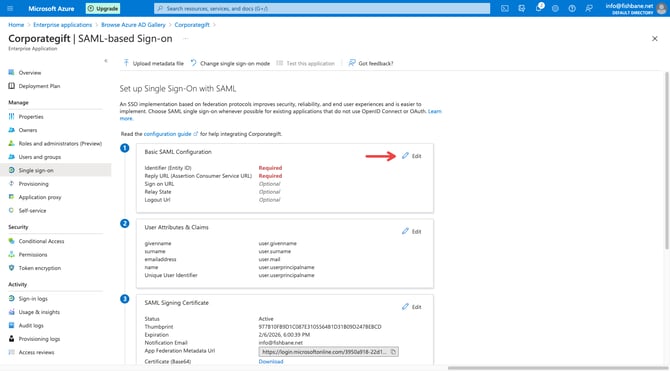This screenshot has height=371, width=670.
Task: Focus the search resources box
Action: [322, 9]
